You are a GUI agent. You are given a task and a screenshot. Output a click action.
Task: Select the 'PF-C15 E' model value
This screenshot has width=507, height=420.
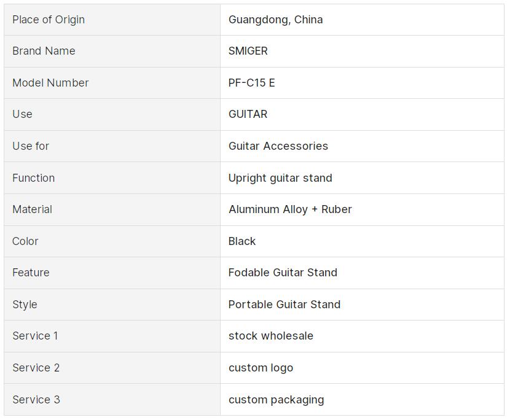(251, 83)
